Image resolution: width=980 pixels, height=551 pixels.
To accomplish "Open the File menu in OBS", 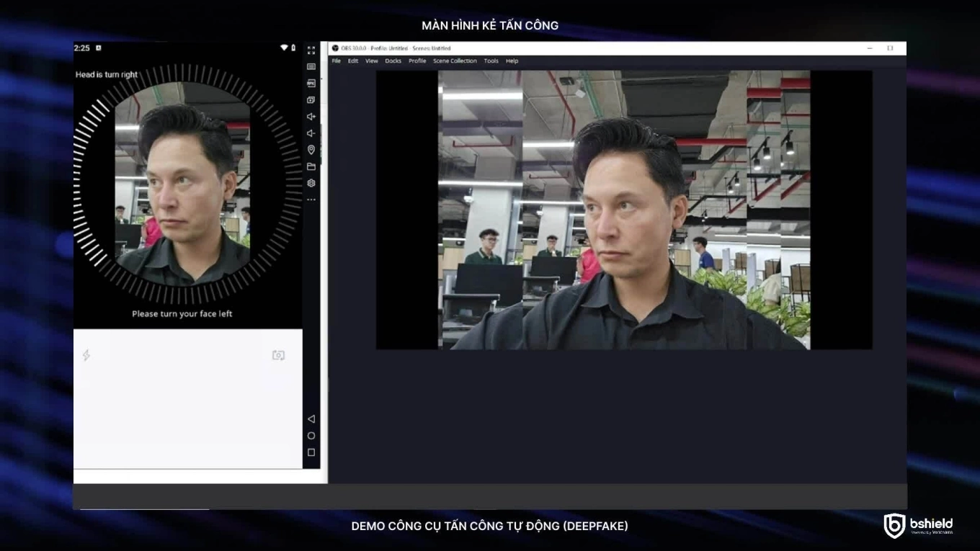I will 336,61.
